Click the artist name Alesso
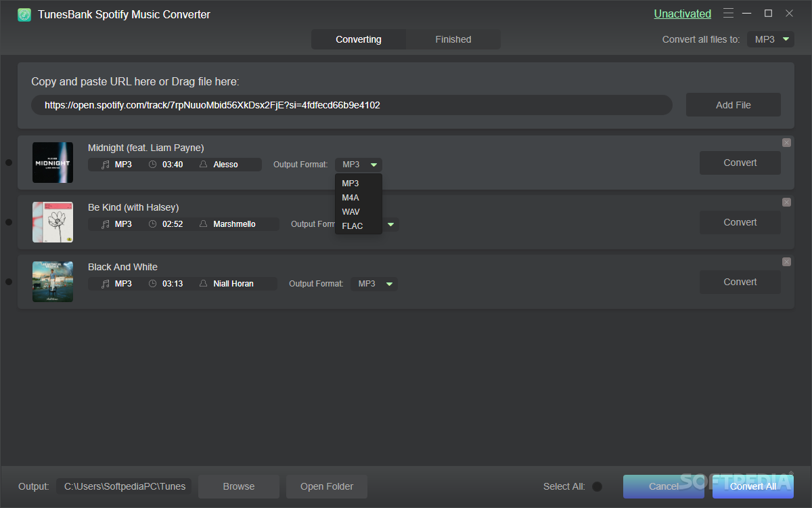 [x=225, y=165]
